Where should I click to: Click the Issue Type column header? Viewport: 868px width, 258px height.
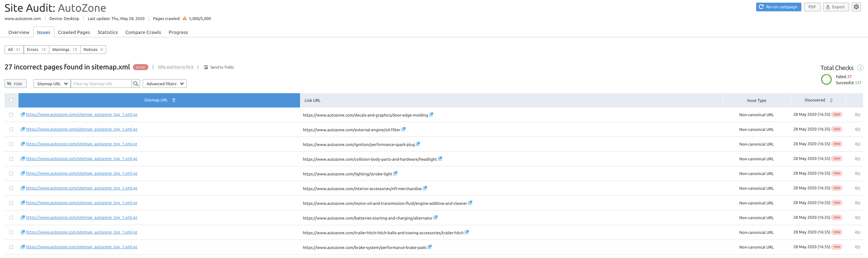[757, 100]
